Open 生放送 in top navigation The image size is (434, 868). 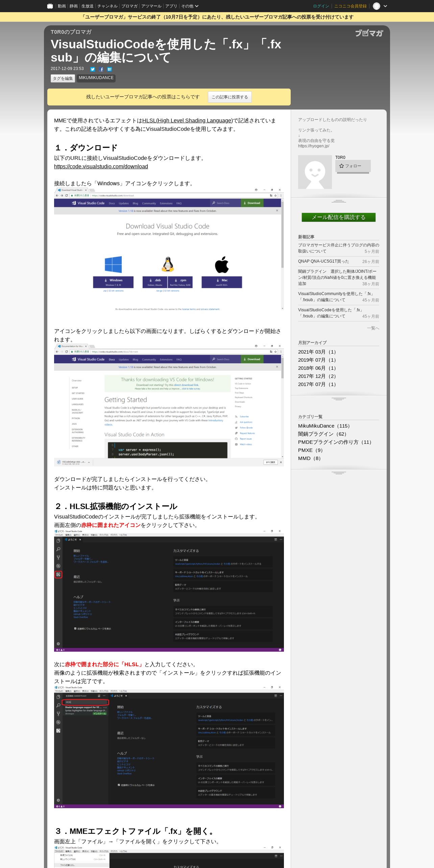click(x=87, y=6)
